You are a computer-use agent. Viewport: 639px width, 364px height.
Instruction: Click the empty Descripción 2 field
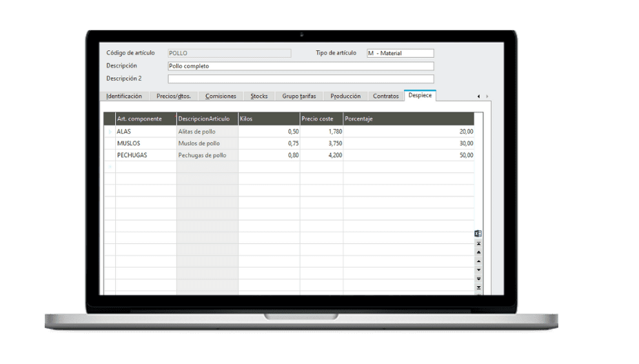[x=301, y=79]
